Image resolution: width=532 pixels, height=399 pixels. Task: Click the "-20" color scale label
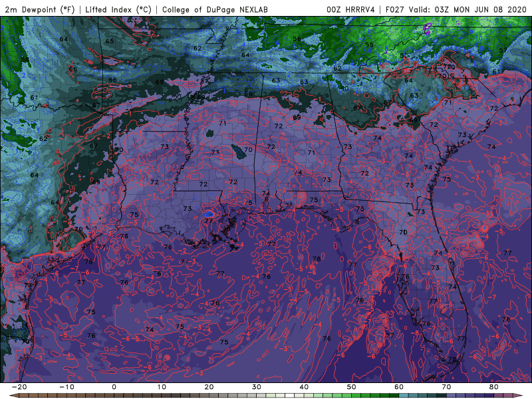click(x=19, y=387)
